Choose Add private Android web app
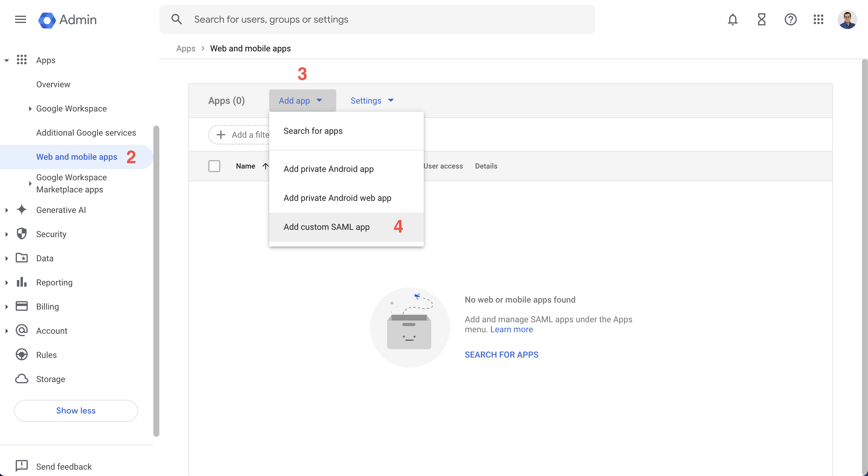868x476 pixels. [337, 198]
